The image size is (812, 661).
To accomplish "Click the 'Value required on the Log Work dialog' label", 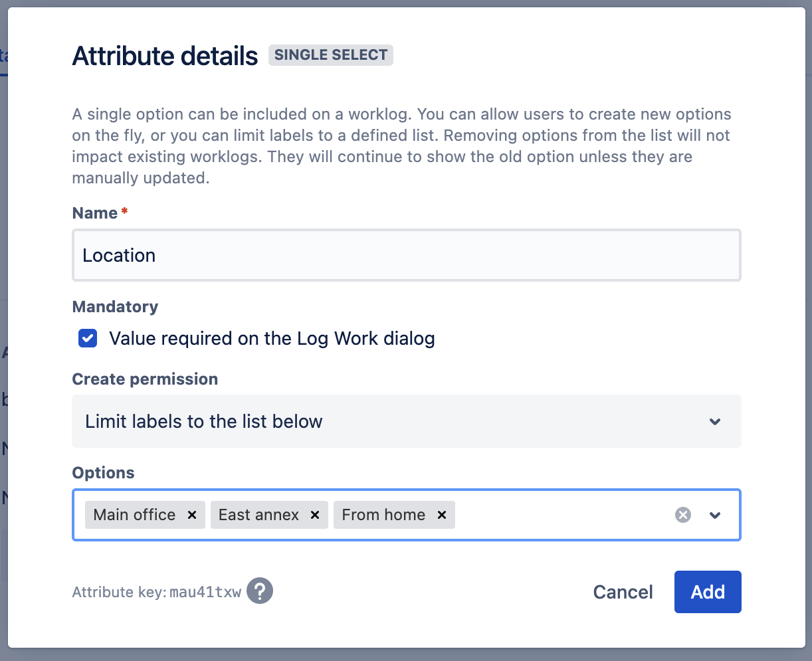I will [x=272, y=339].
